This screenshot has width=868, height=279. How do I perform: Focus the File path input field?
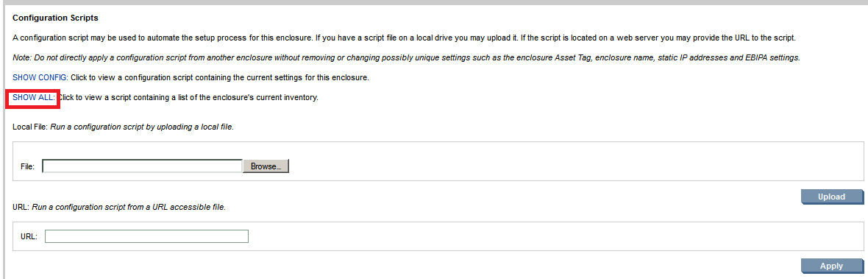[x=142, y=166]
